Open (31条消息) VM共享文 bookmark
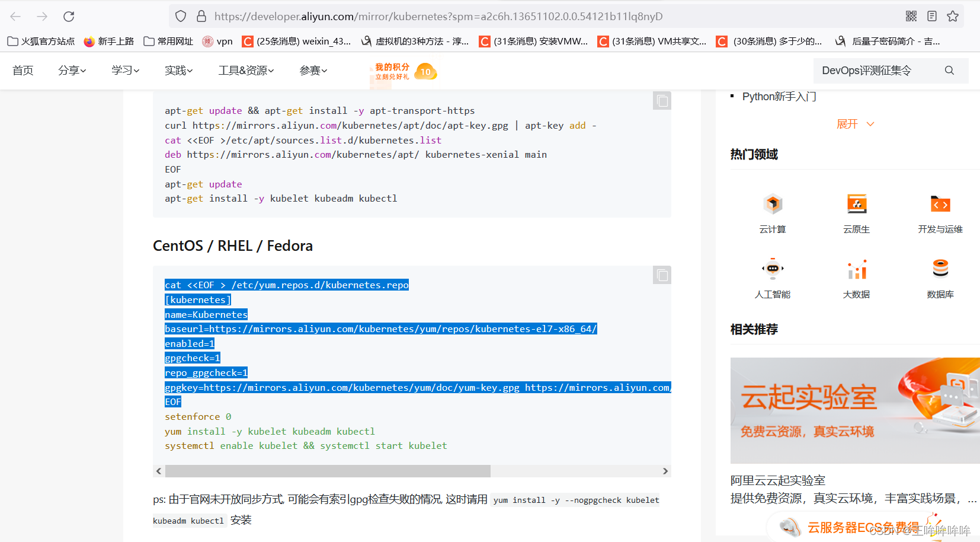Screen dimensions: 980x542 (x=652, y=41)
